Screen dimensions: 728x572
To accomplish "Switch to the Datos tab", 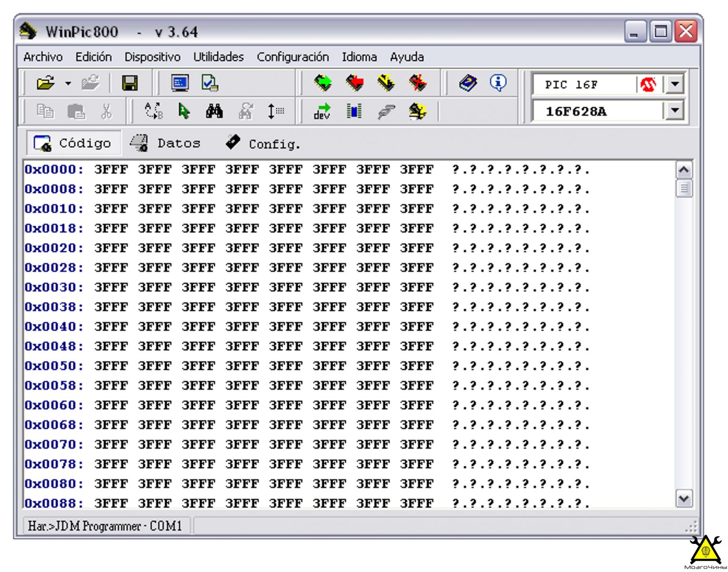I will 165,143.
